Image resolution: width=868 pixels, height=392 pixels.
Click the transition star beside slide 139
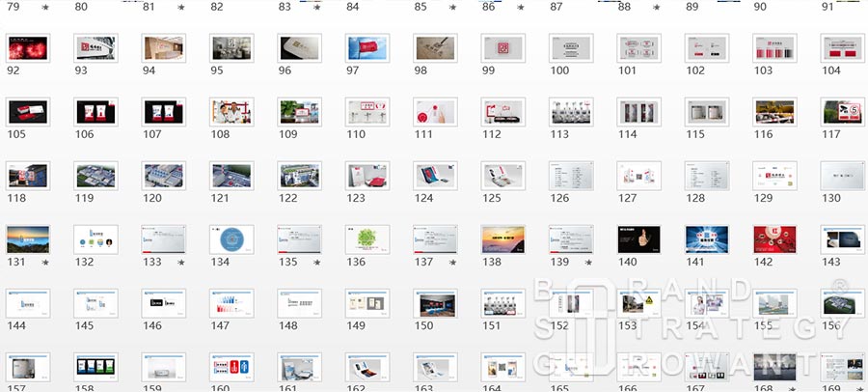(x=588, y=263)
